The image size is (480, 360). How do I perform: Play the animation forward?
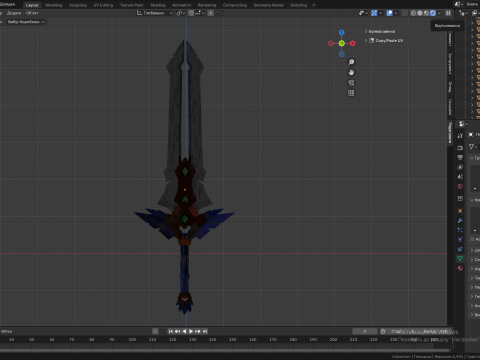(191, 331)
